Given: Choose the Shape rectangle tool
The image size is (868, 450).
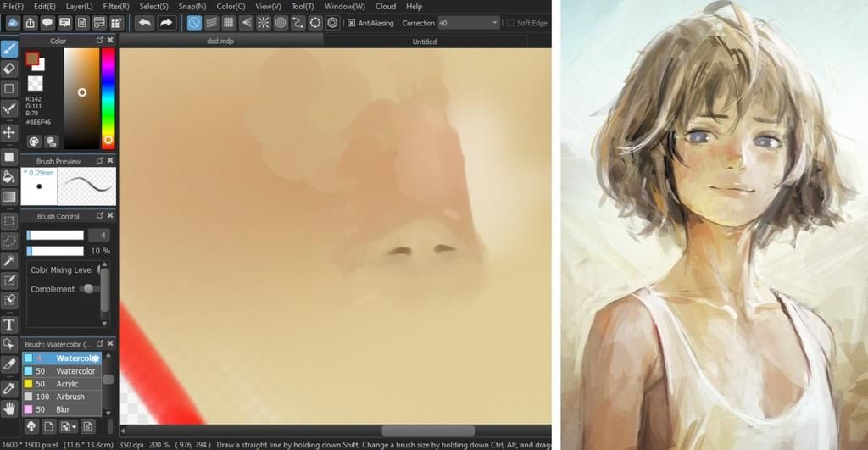Looking at the screenshot, I should click(8, 89).
